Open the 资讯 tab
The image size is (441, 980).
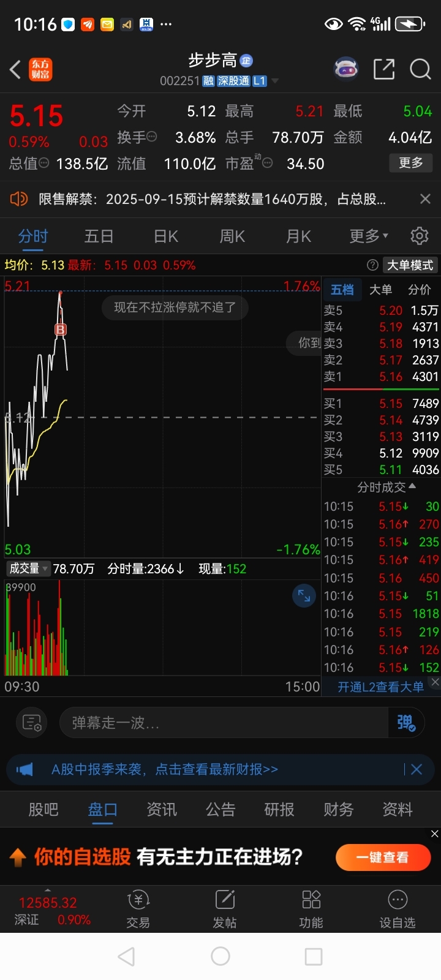162,809
